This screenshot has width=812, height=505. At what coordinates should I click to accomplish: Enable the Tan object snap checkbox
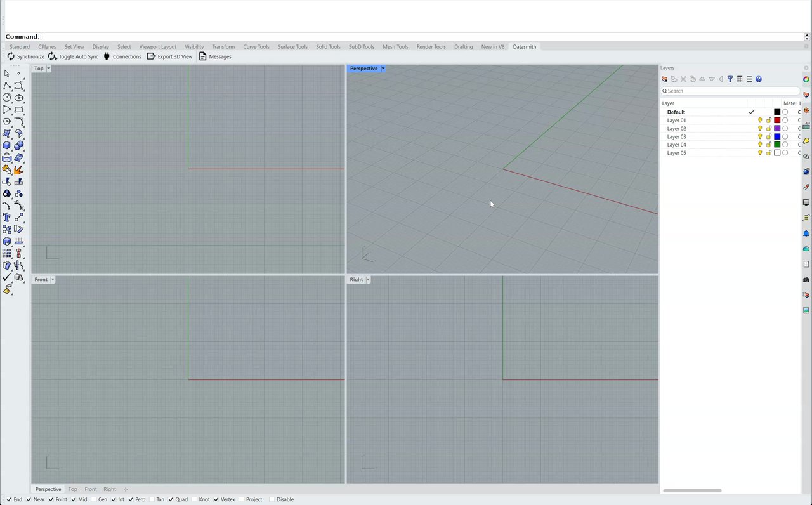coord(152,499)
